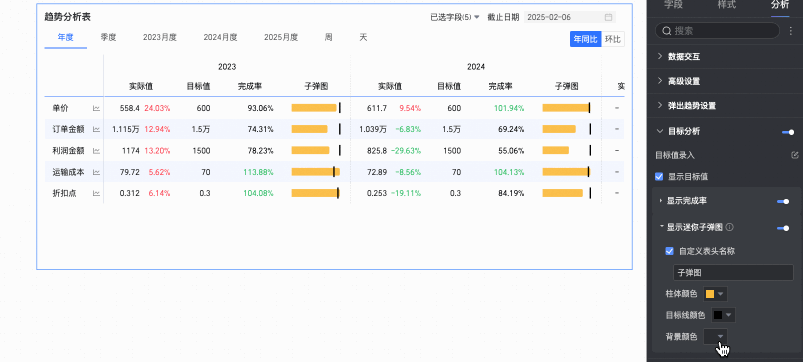Screen dimensions: 803x362
Task: Open the 背景颜色 color dropdown
Action: [715, 336]
